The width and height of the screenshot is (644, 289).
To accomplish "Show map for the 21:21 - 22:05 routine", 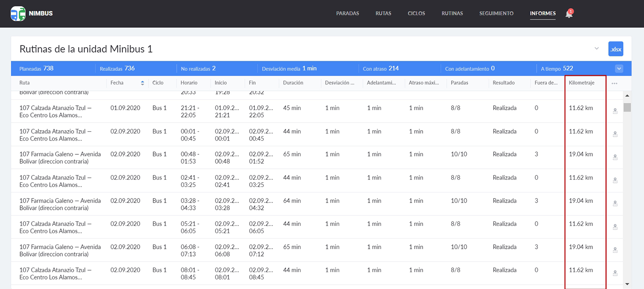I will coord(615,111).
